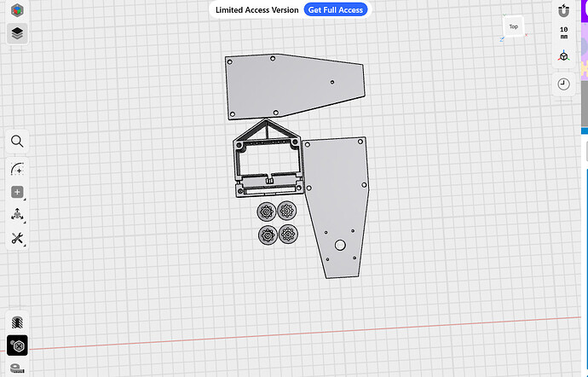
Task: Click the Top face of orientation cube
Action: (513, 26)
